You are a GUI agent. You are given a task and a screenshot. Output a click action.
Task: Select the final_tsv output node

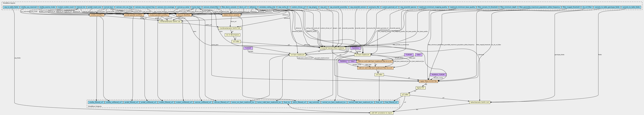click(287, 102)
